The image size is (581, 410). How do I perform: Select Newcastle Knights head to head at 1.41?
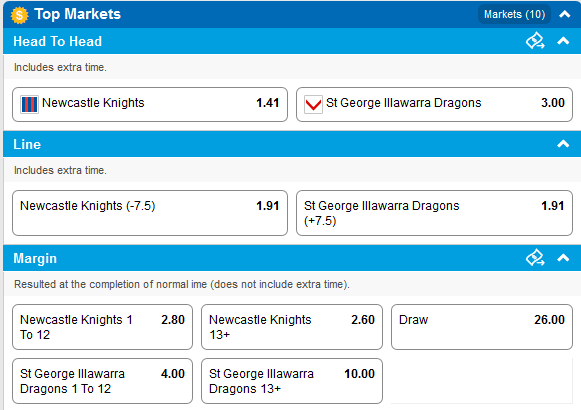tap(150, 104)
